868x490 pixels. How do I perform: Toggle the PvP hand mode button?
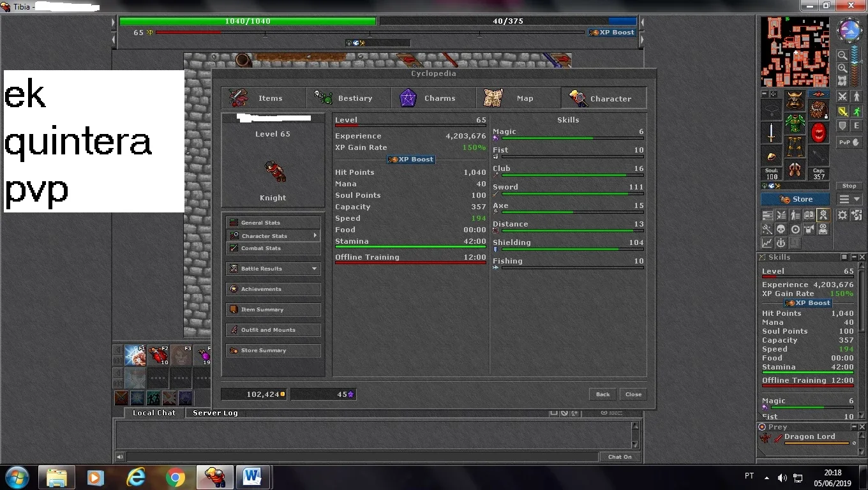coord(849,142)
